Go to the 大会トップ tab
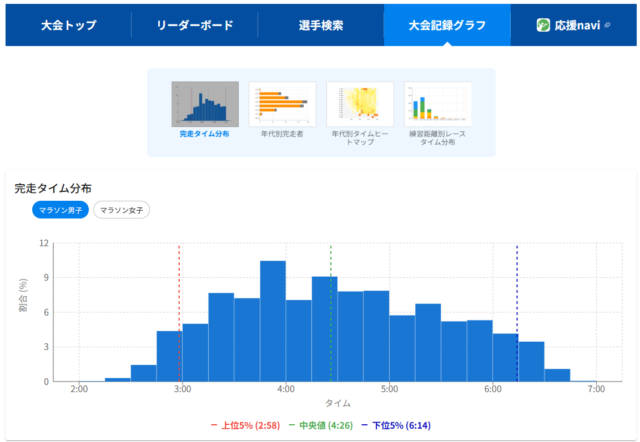The height and width of the screenshot is (442, 640). [x=69, y=25]
